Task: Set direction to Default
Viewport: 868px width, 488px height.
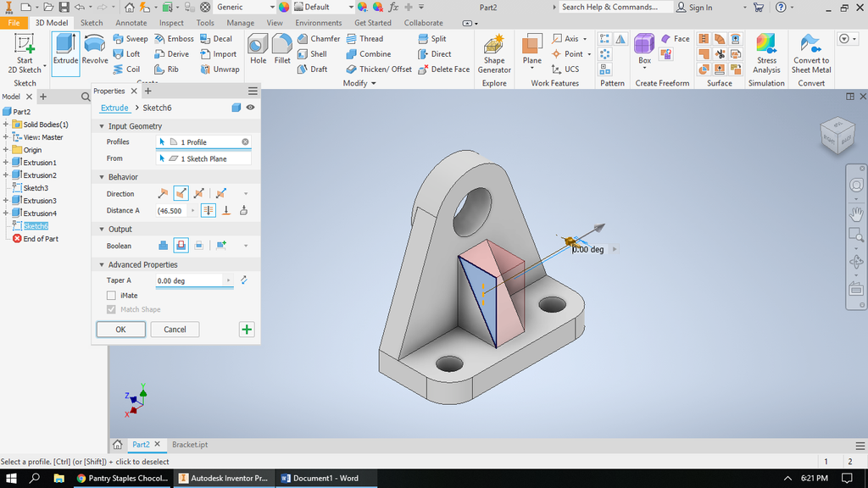Action: click(x=163, y=194)
